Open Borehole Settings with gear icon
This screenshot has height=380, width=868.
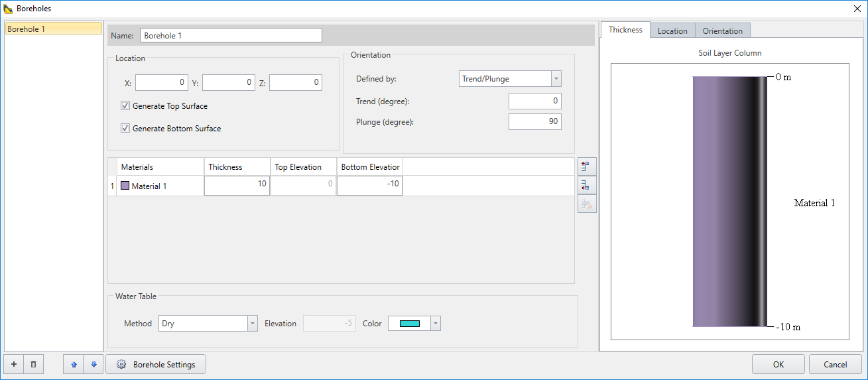pyautogui.click(x=156, y=364)
